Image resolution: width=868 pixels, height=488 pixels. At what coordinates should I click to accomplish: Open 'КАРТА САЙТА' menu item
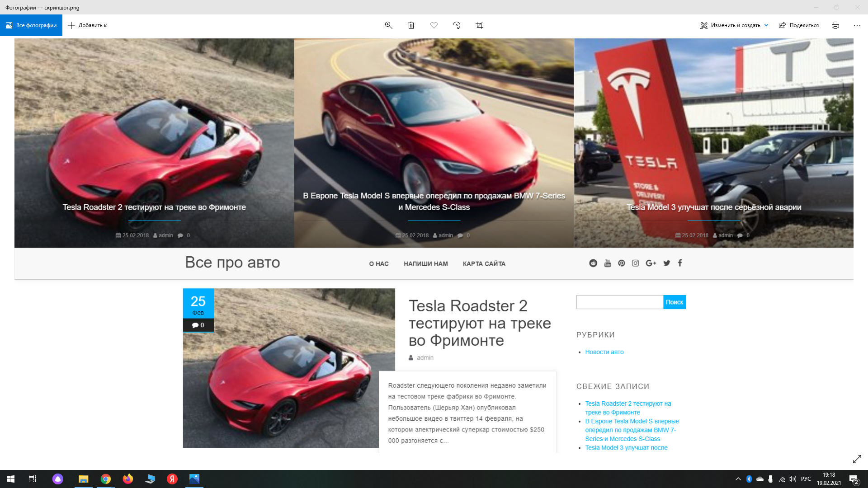tap(484, 264)
